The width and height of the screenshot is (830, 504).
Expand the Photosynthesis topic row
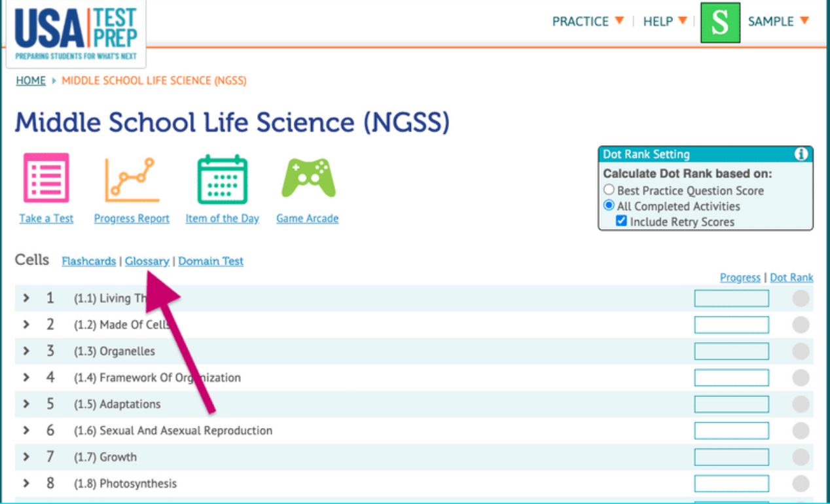point(26,484)
